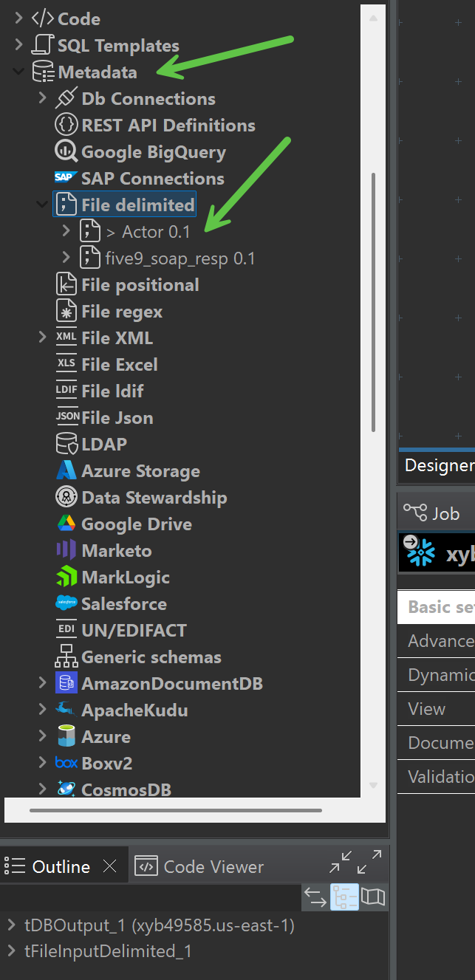Click the UN/EDIFACT metadata icon
The width and height of the screenshot is (475, 980).
click(66, 630)
